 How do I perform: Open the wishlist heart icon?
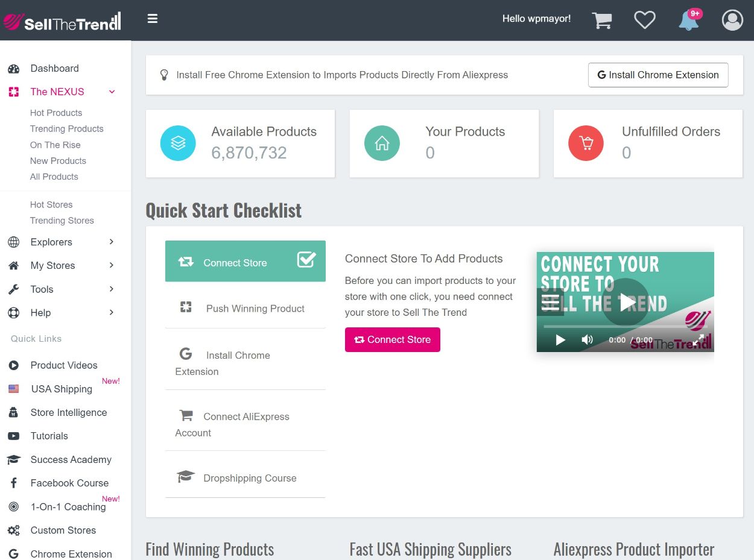tap(645, 20)
